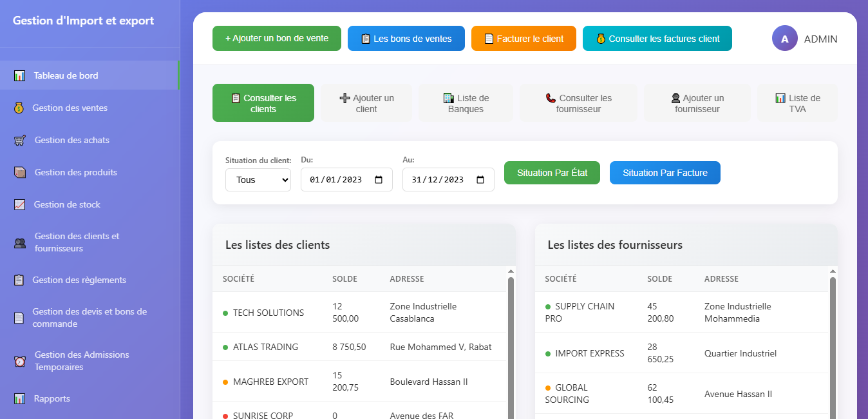Click the Situation Par Facture button

coord(665,173)
